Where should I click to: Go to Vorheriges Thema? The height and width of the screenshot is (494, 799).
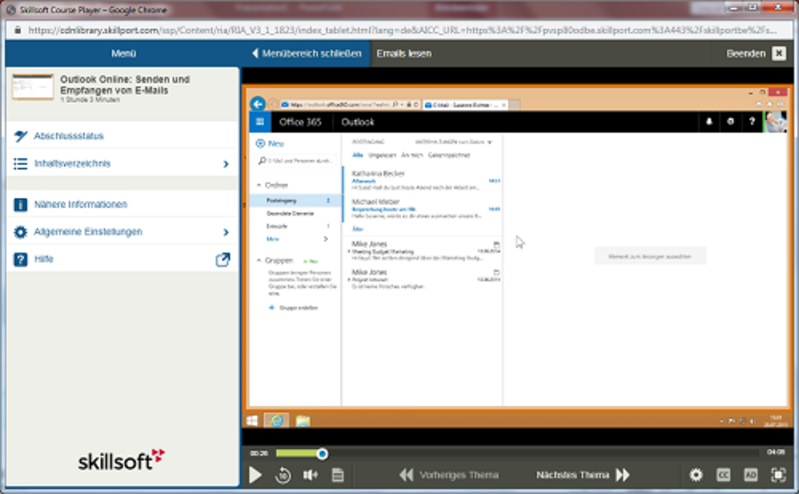coord(449,475)
